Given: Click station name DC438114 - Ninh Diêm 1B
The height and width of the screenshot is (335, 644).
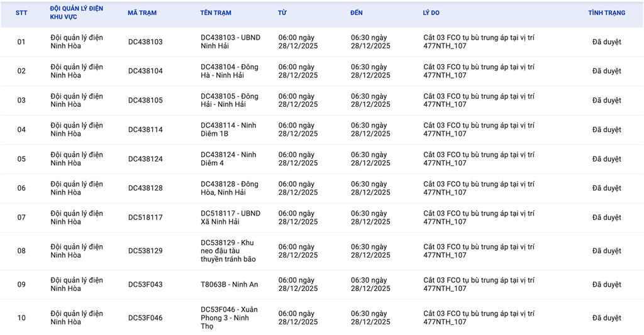Looking at the screenshot, I should [228, 129].
